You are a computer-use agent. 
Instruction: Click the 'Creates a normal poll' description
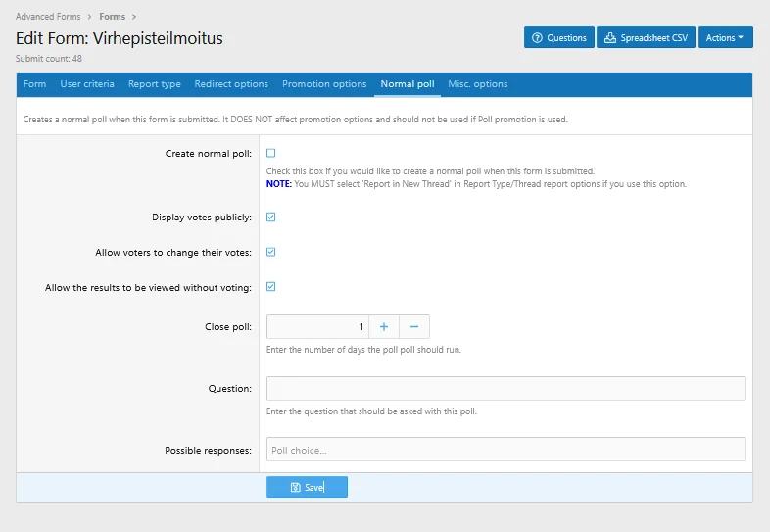pyautogui.click(x=295, y=120)
